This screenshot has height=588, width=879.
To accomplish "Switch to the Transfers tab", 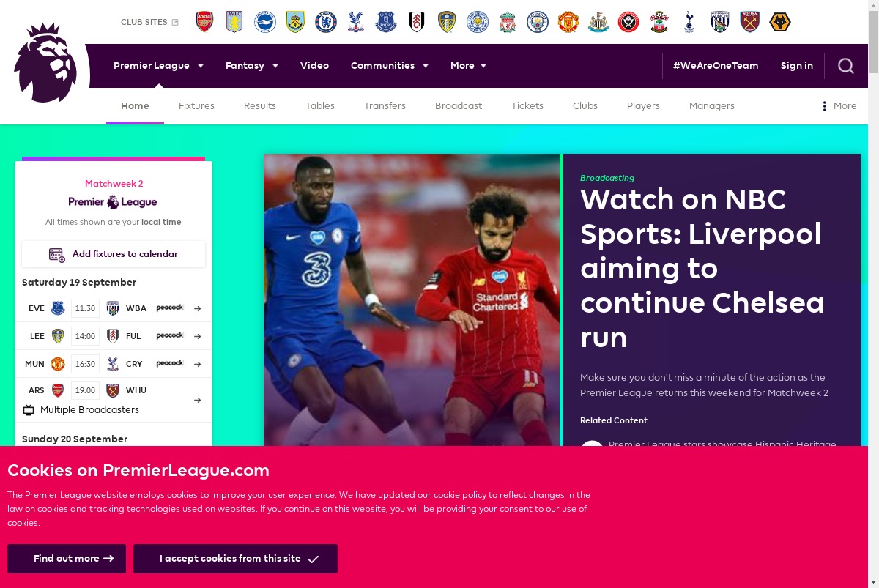I will coord(385,106).
